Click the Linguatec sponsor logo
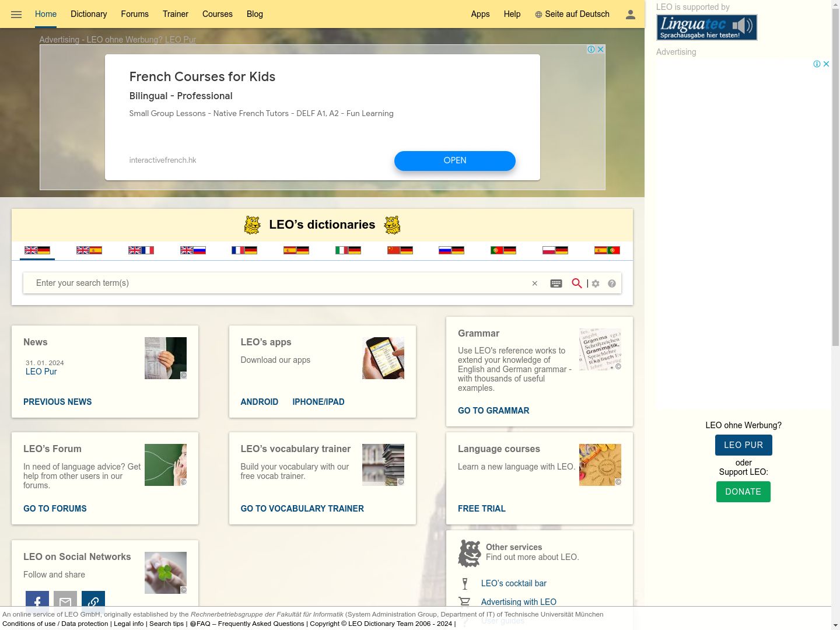This screenshot has height=630, width=840. click(x=707, y=27)
